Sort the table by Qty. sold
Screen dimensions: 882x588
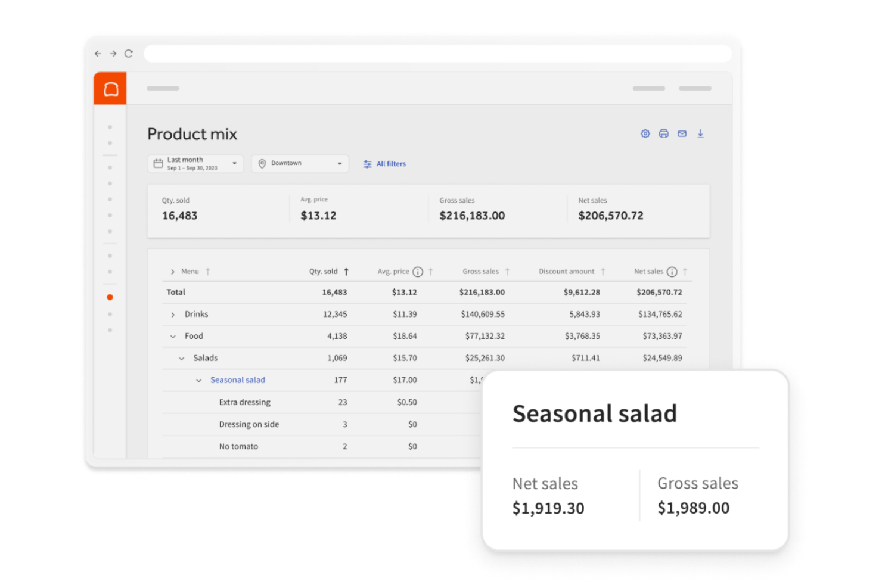(346, 271)
